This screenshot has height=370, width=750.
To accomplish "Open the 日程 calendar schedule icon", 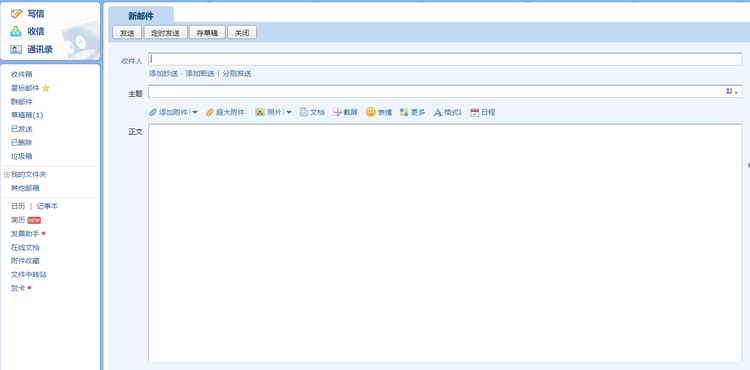I will pos(474,112).
